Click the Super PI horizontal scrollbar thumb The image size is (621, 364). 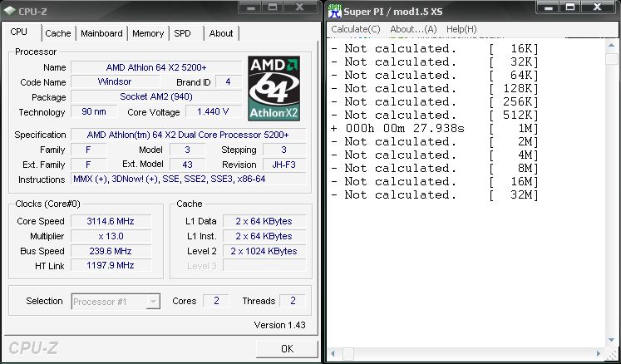click(x=348, y=353)
